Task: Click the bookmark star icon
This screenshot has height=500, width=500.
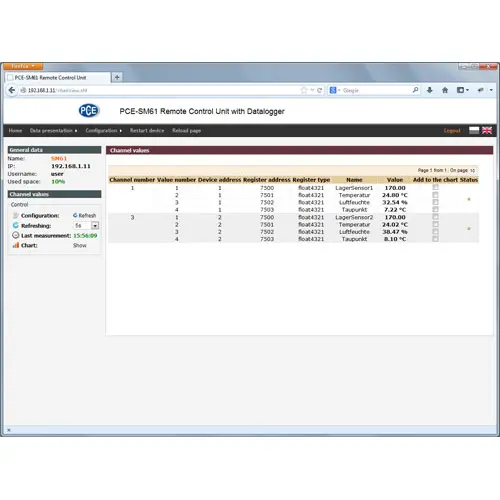Action: [304, 90]
